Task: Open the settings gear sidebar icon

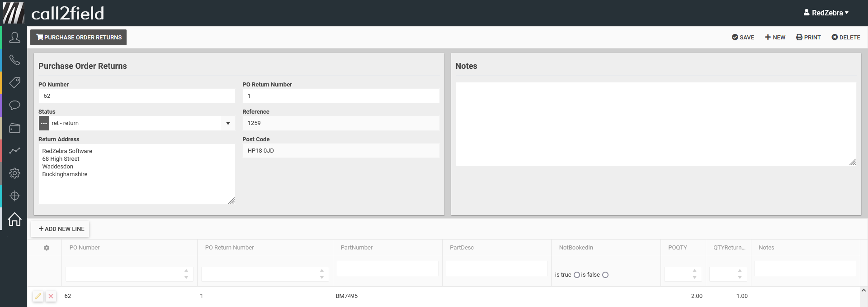Action: point(14,173)
